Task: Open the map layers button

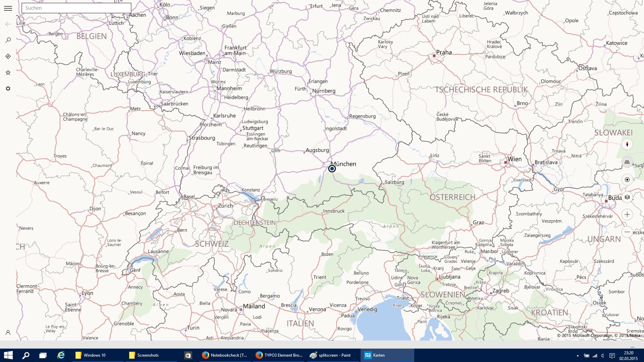Action: click(627, 197)
